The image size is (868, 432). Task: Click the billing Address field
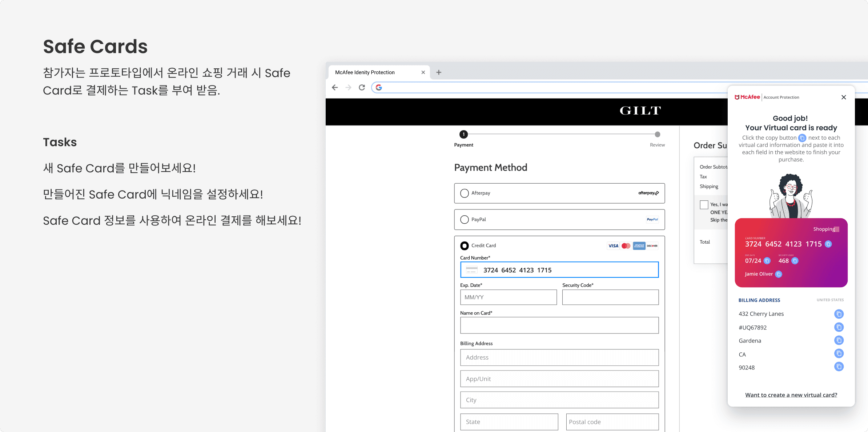(x=559, y=357)
